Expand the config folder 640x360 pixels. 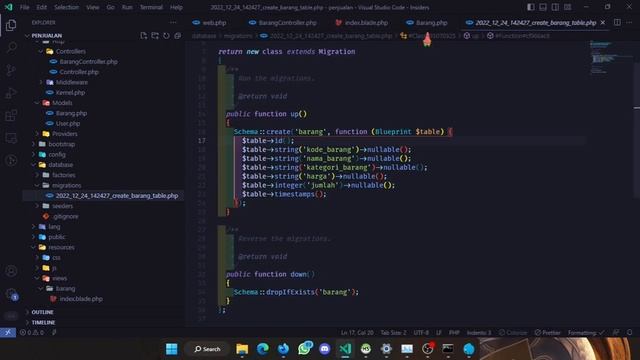[x=57, y=154]
